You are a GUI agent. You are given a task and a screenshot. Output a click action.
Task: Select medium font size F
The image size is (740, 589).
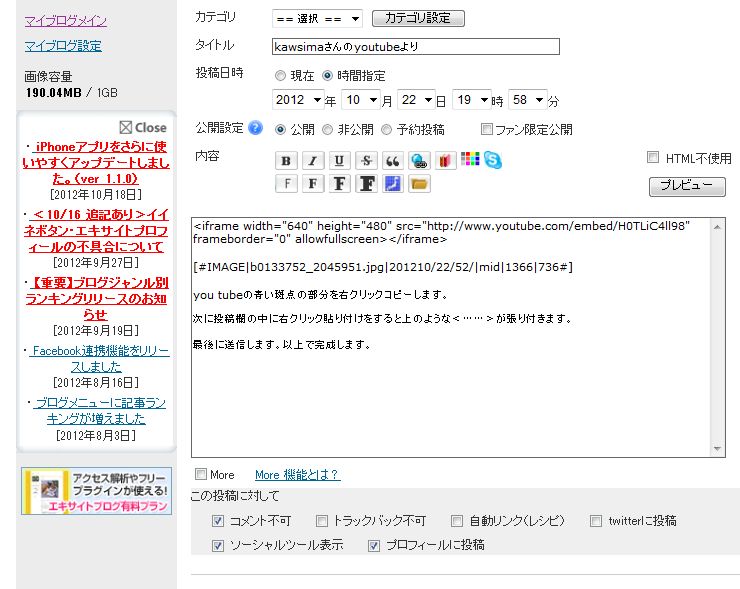pos(312,184)
